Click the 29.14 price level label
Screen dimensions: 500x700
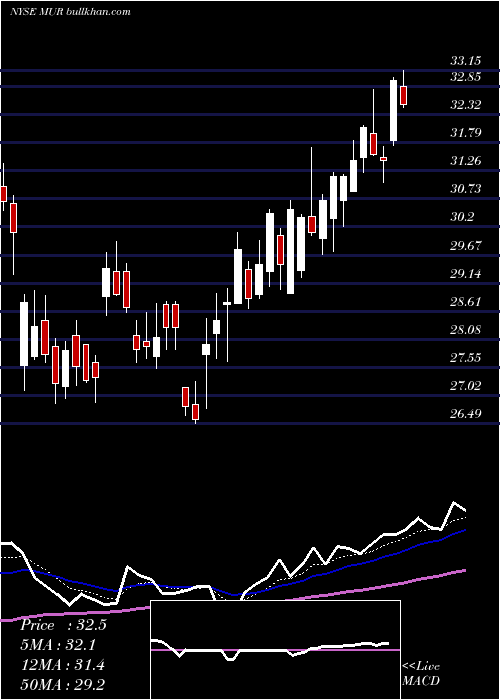coord(465,273)
